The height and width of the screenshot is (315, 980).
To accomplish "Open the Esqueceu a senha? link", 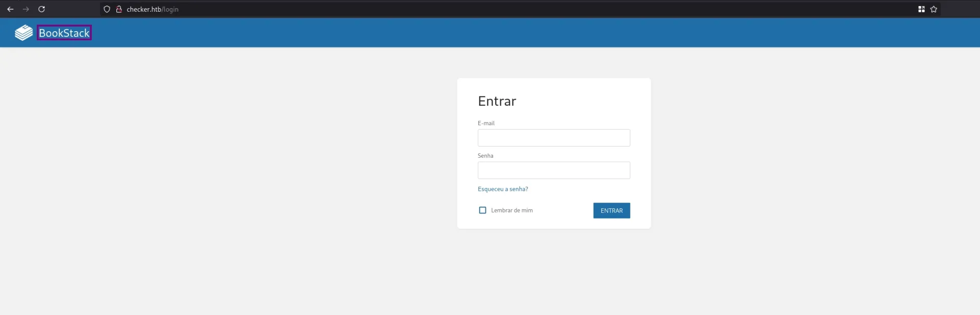I will (503, 189).
